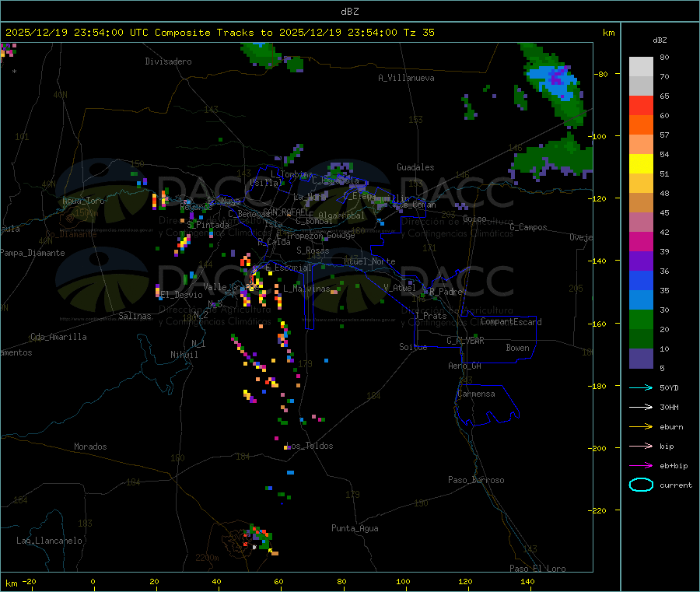Click the cyan 50YD arrow legend icon

pos(641,387)
